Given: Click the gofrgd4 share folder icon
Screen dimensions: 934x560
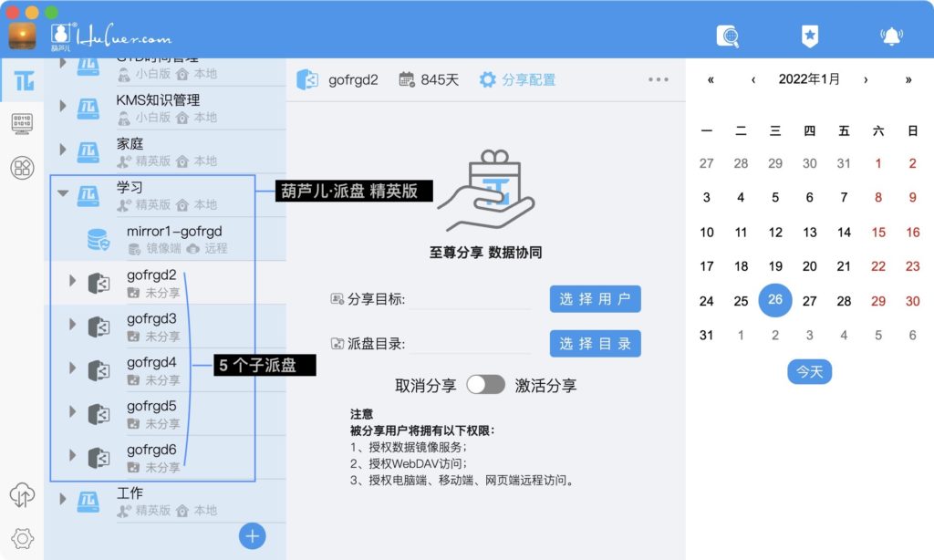Looking at the screenshot, I should [x=99, y=370].
